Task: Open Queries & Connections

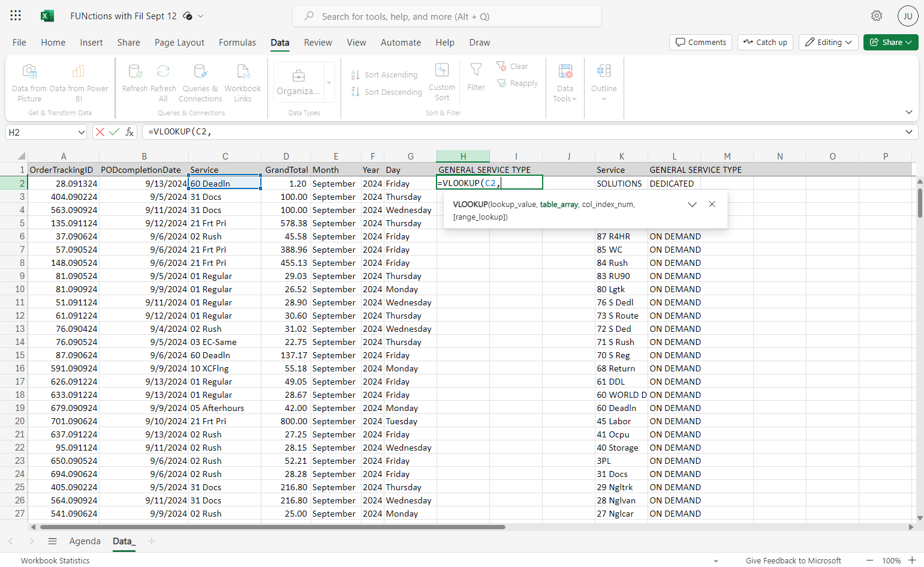Action: point(200,83)
